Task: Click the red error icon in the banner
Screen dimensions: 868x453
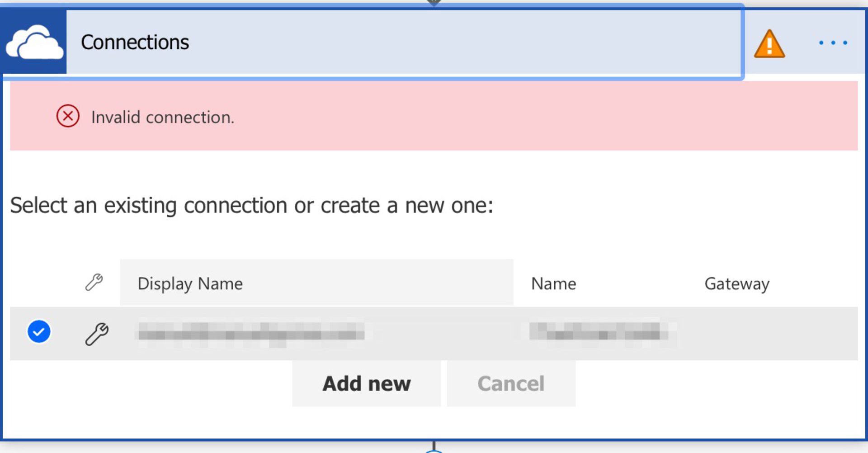Action: 67,117
